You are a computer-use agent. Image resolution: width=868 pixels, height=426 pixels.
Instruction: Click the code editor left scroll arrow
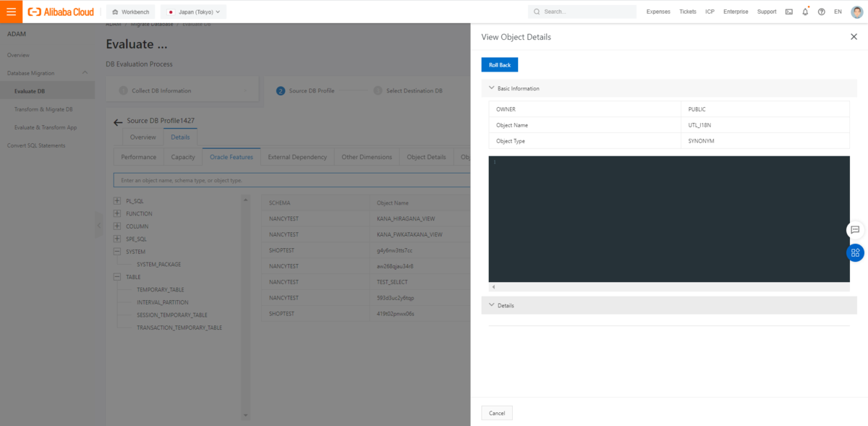493,287
